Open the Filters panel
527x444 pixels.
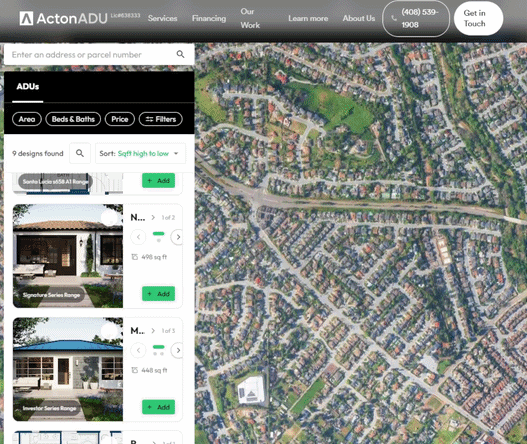161,119
